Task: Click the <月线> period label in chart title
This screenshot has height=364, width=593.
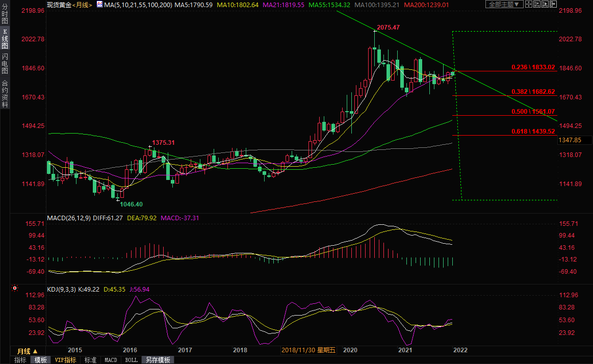Action: [x=82, y=4]
